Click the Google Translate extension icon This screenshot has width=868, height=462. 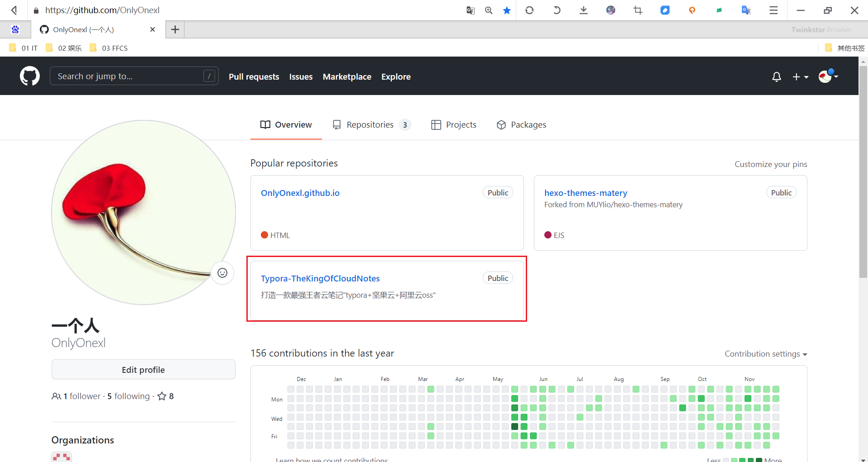[x=746, y=10]
